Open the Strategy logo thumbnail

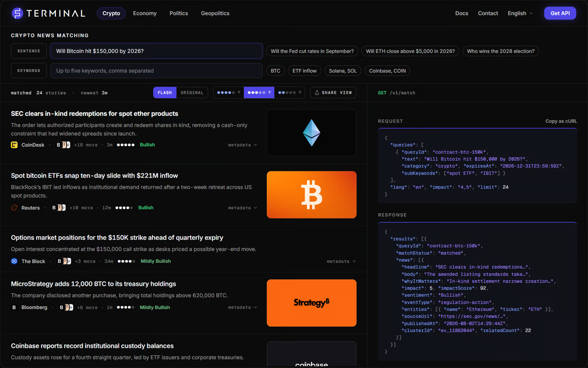pos(312,303)
